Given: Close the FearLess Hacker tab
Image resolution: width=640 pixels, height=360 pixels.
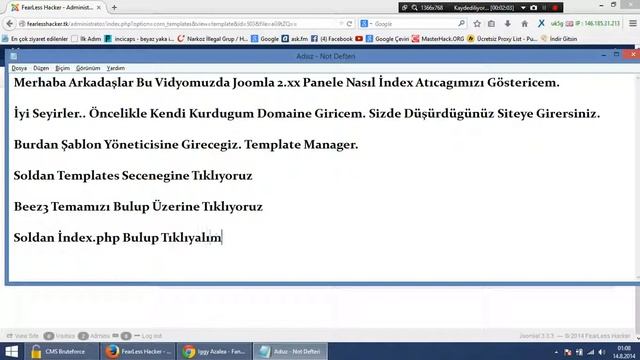Looking at the screenshot, I should pyautogui.click(x=99, y=7).
